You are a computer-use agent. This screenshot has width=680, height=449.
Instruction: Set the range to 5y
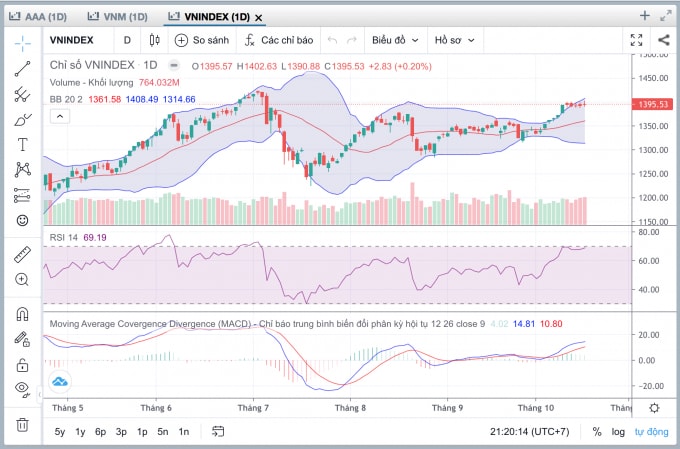click(60, 432)
